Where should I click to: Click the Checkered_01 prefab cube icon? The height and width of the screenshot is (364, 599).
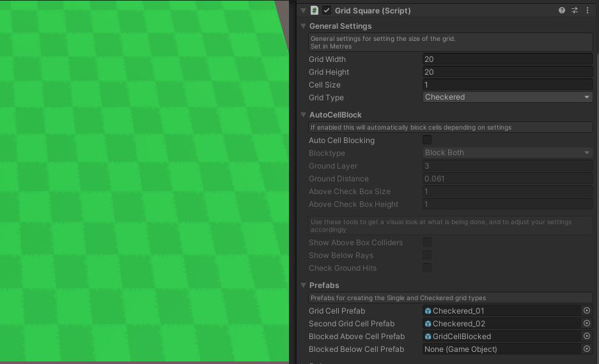428,311
